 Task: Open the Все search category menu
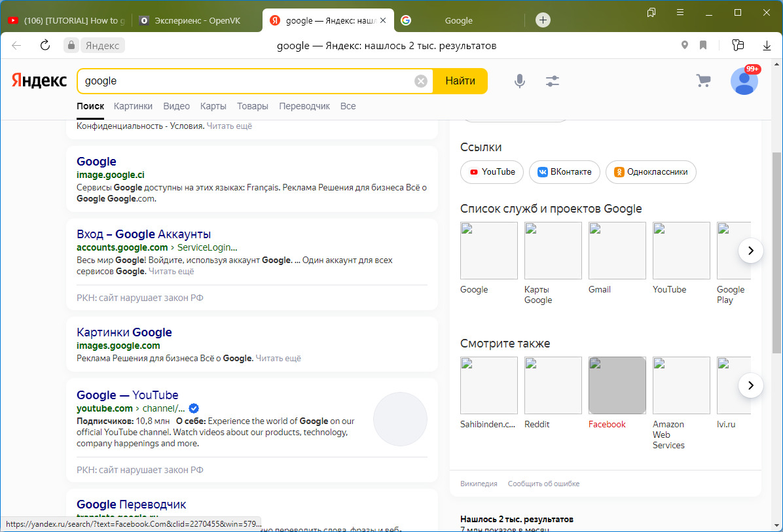(x=348, y=106)
